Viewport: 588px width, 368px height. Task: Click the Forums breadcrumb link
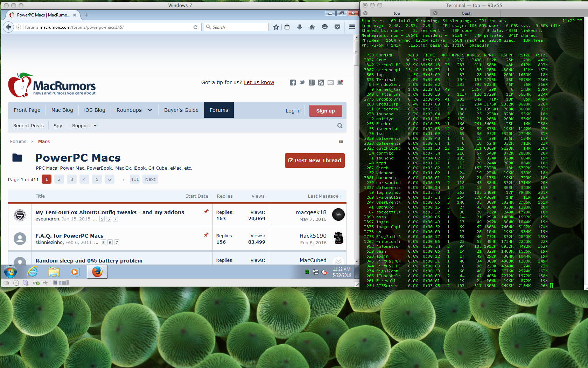18,142
